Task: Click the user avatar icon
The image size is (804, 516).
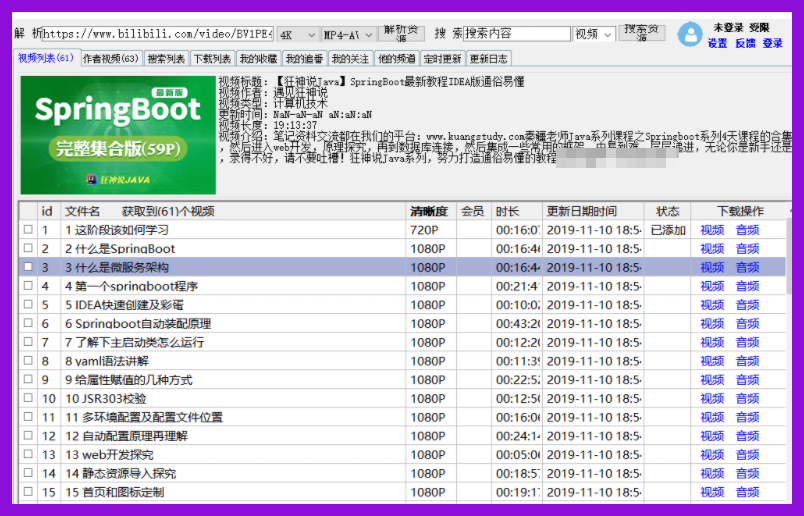Action: 690,34
